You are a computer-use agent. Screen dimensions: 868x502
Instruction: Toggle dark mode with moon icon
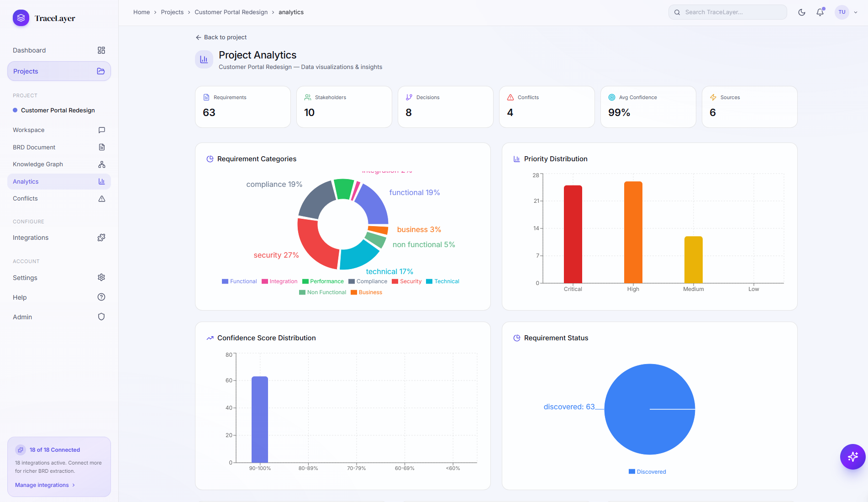coord(801,12)
